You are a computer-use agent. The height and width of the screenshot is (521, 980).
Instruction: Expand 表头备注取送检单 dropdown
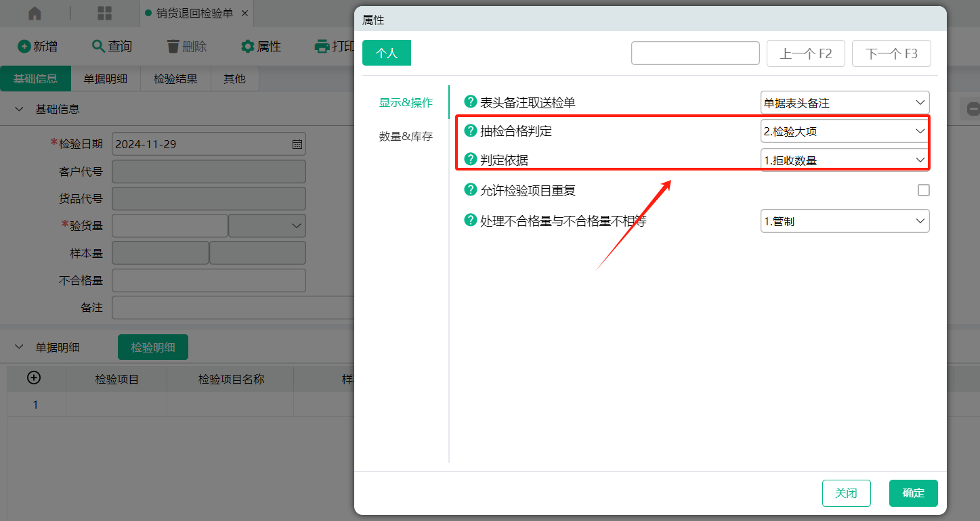[x=845, y=103]
